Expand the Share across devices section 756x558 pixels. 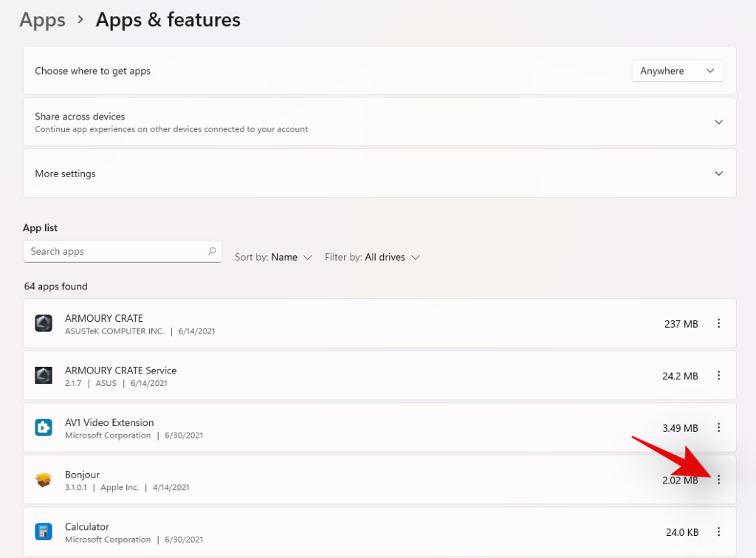(x=718, y=122)
